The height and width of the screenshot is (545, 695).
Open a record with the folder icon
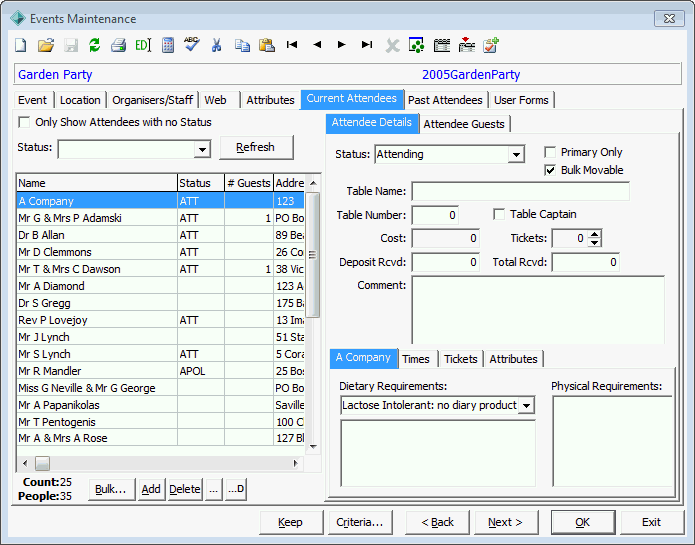point(46,45)
